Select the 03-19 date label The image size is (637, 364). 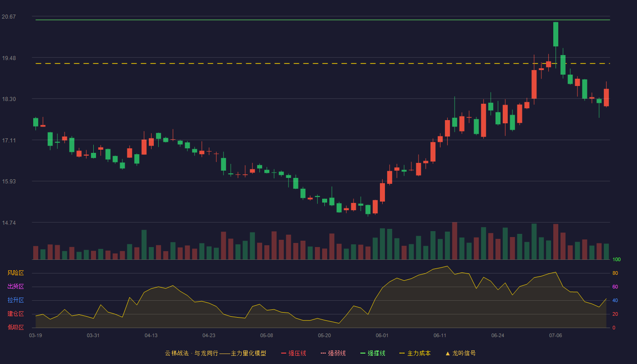(x=35, y=335)
